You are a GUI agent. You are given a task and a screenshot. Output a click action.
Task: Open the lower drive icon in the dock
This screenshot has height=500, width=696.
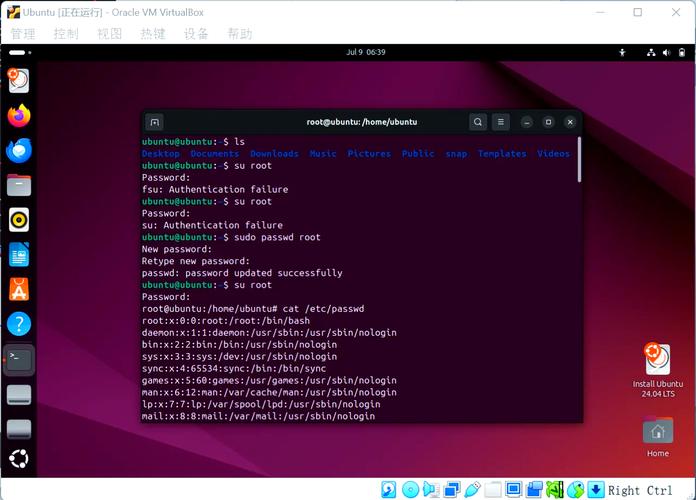[x=19, y=429]
